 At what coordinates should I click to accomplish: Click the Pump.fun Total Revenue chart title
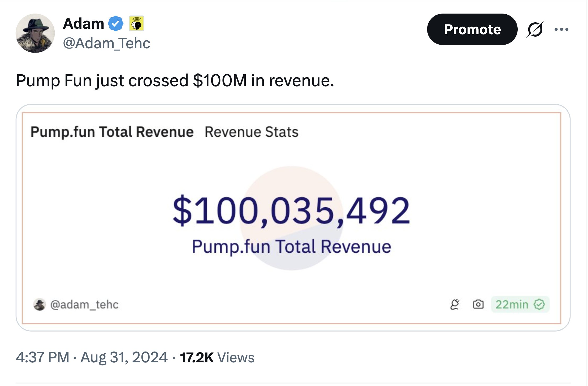pos(112,132)
